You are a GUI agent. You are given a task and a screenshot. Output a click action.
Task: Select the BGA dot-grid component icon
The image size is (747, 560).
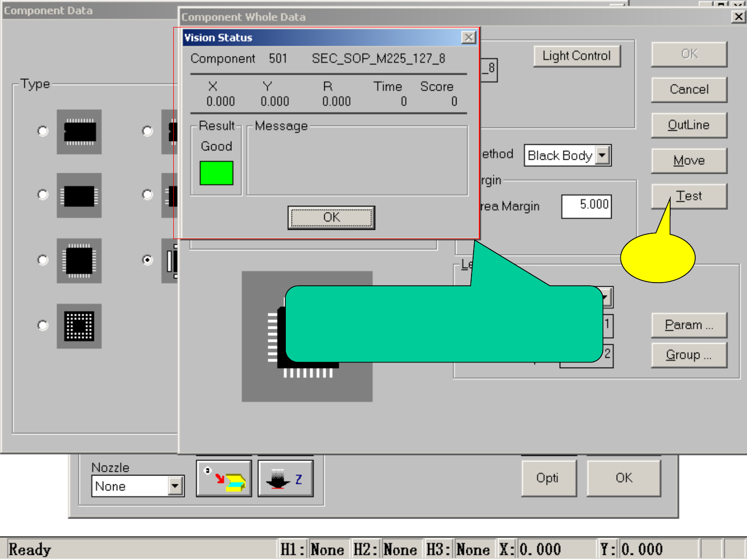coord(79,326)
